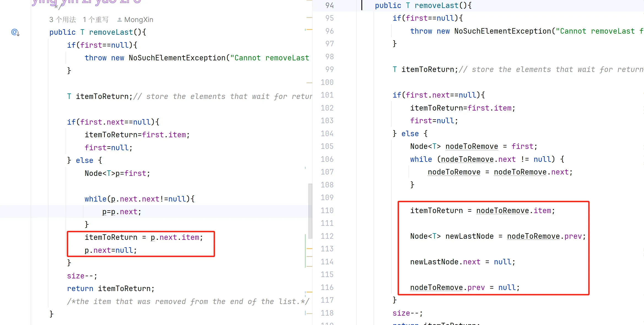Click line number 106 in the right gutter
The width and height of the screenshot is (644, 325).
(327, 159)
